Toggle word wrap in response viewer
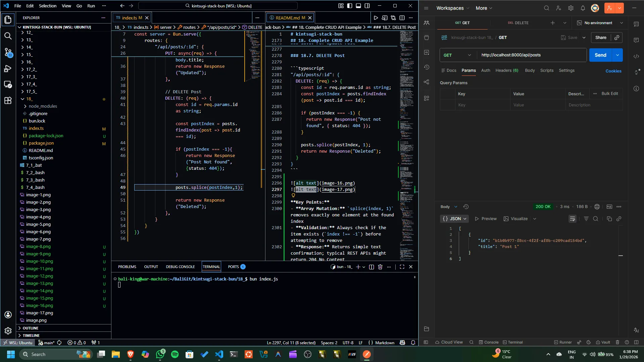This screenshot has height=362, width=644. click(x=572, y=219)
